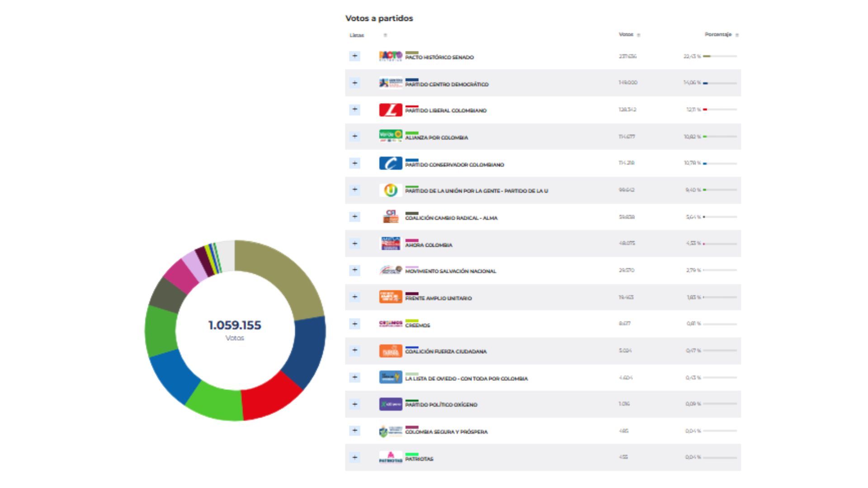Click the Creemos party logo

[x=390, y=324]
